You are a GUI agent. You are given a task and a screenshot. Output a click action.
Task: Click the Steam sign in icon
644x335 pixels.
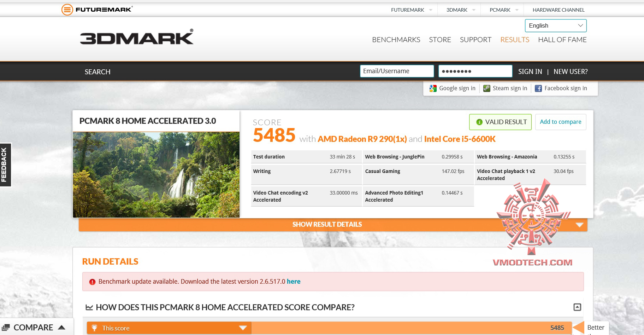[486, 88]
